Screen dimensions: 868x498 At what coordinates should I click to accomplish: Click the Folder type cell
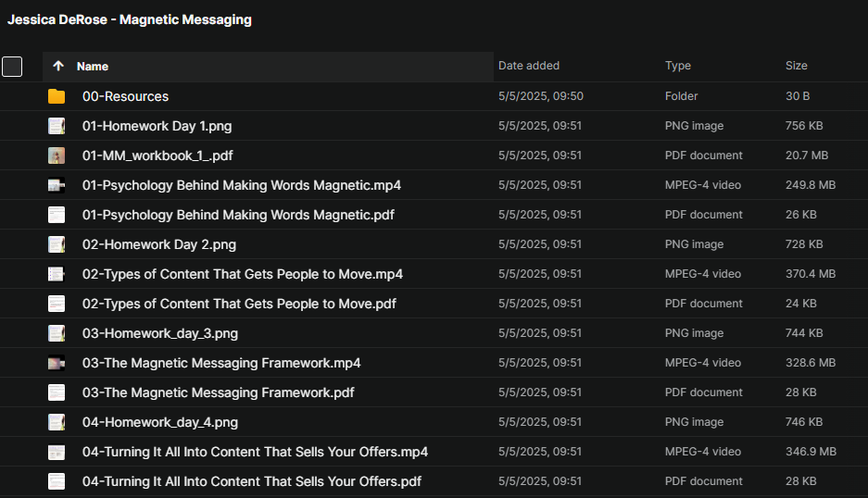click(681, 95)
